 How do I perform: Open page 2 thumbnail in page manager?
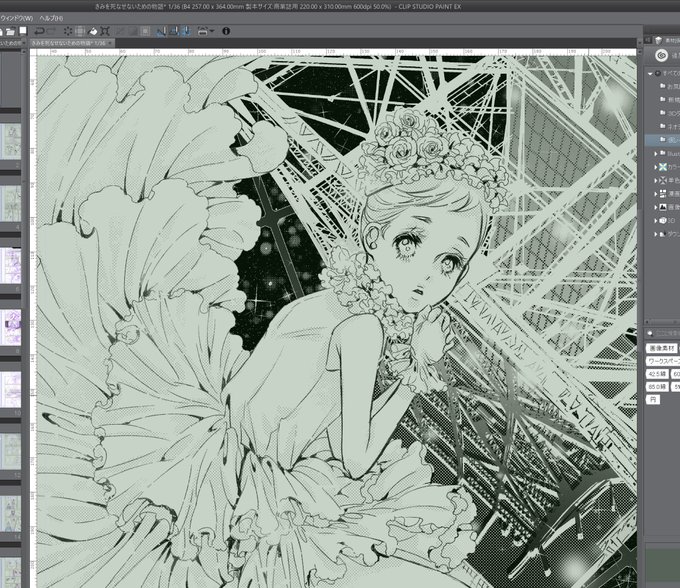[x=10, y=141]
